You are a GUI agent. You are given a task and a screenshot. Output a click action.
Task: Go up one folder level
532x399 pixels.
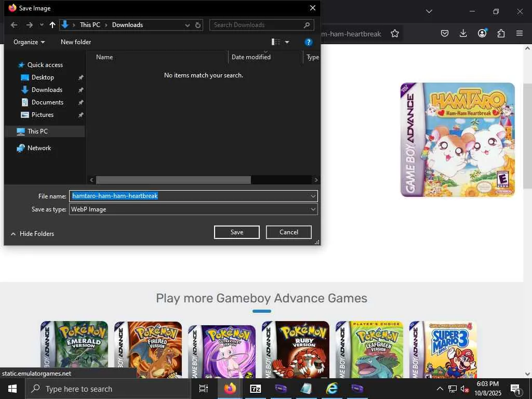(x=52, y=25)
